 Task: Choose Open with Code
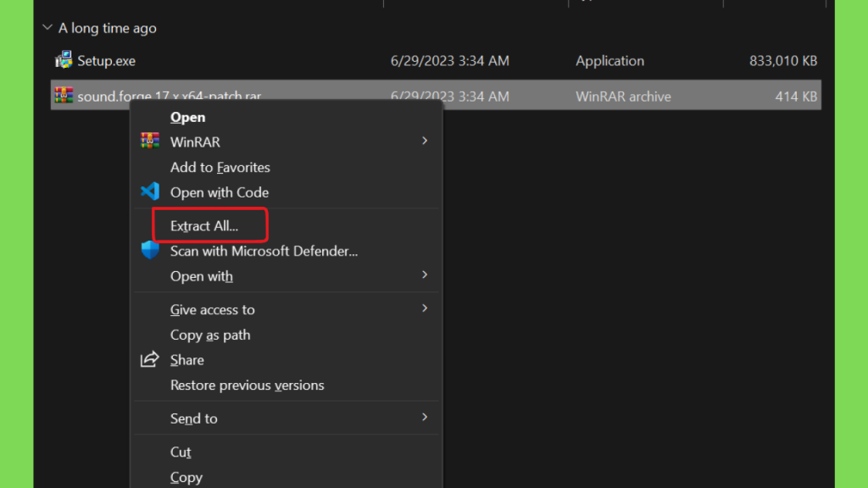coord(220,192)
